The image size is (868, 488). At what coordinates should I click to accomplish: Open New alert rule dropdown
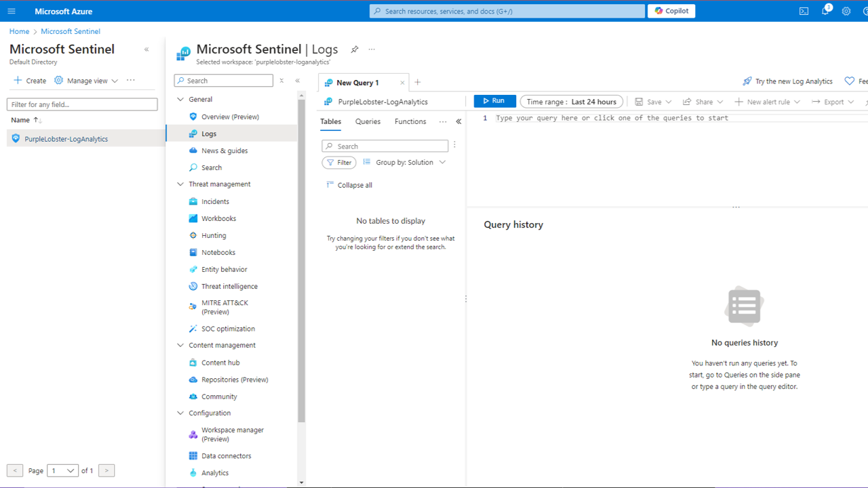tap(768, 102)
